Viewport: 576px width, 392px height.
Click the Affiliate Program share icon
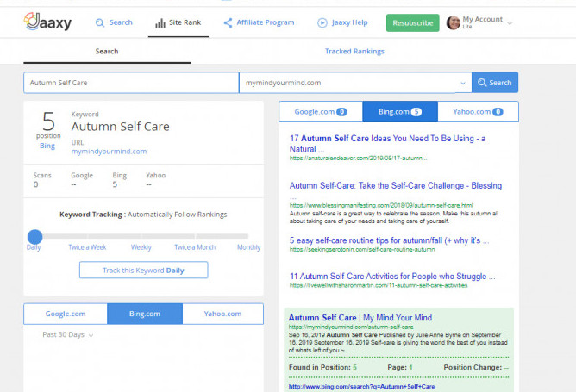[228, 22]
